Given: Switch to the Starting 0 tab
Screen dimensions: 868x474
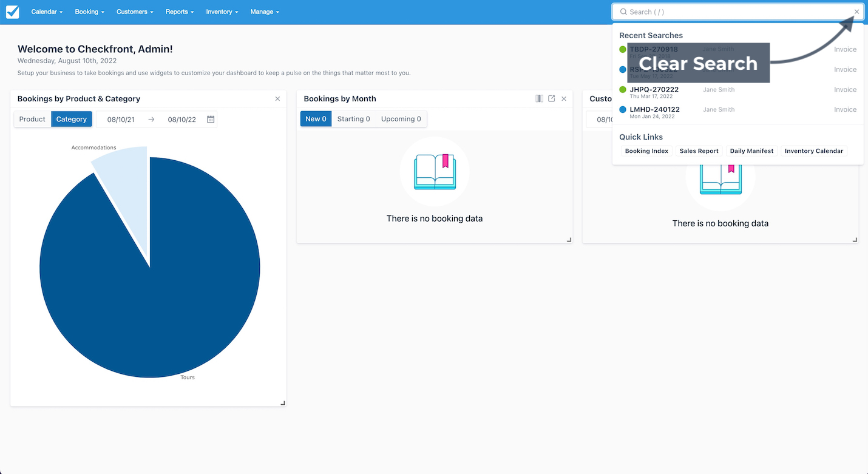Looking at the screenshot, I should coord(354,119).
